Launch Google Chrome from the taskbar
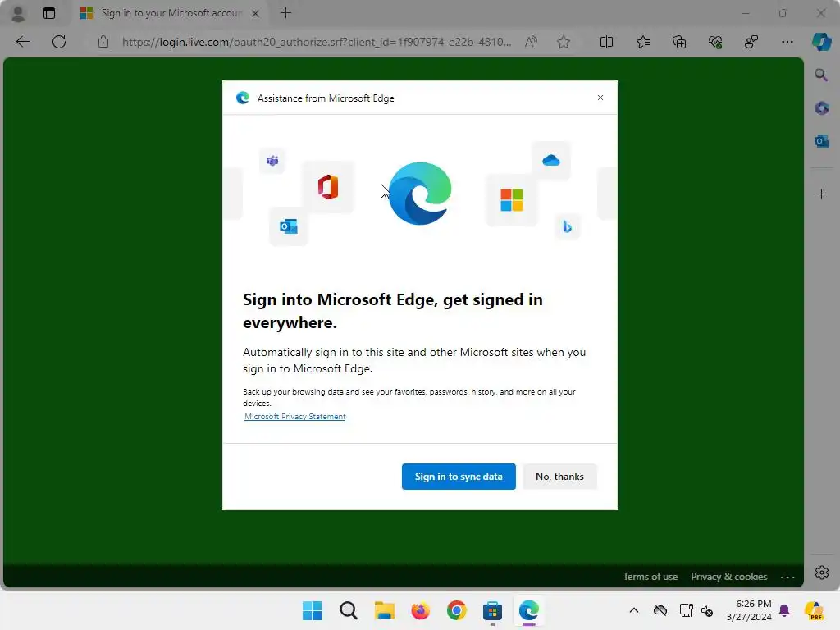Viewport: 840px width, 630px height. [456, 610]
